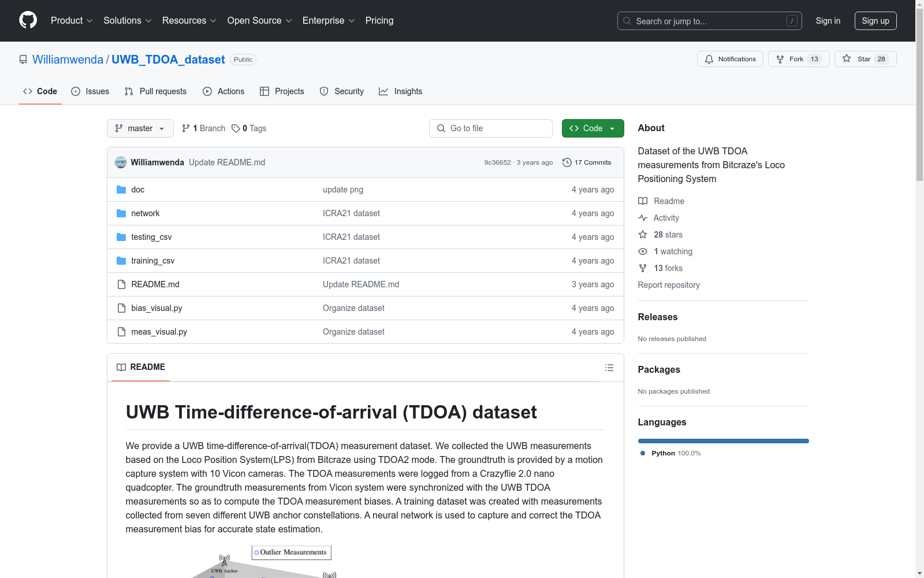Open the master branch selector
This screenshot has height=578, width=924.
pyautogui.click(x=140, y=128)
